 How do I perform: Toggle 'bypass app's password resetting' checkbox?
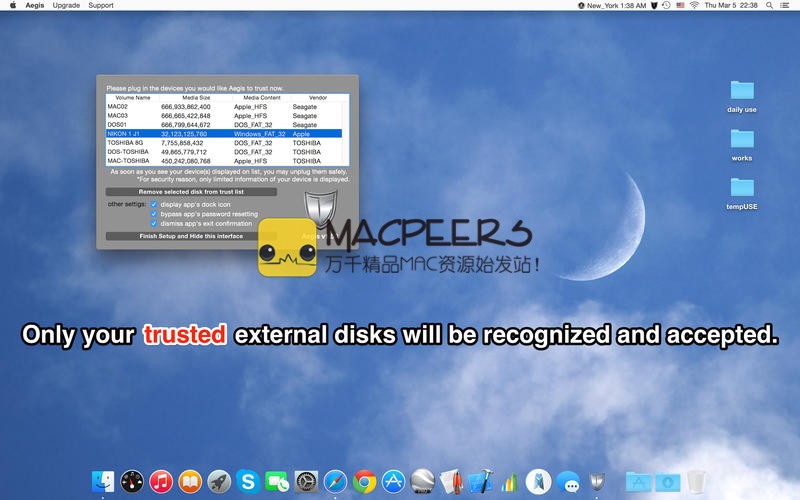[x=154, y=213]
